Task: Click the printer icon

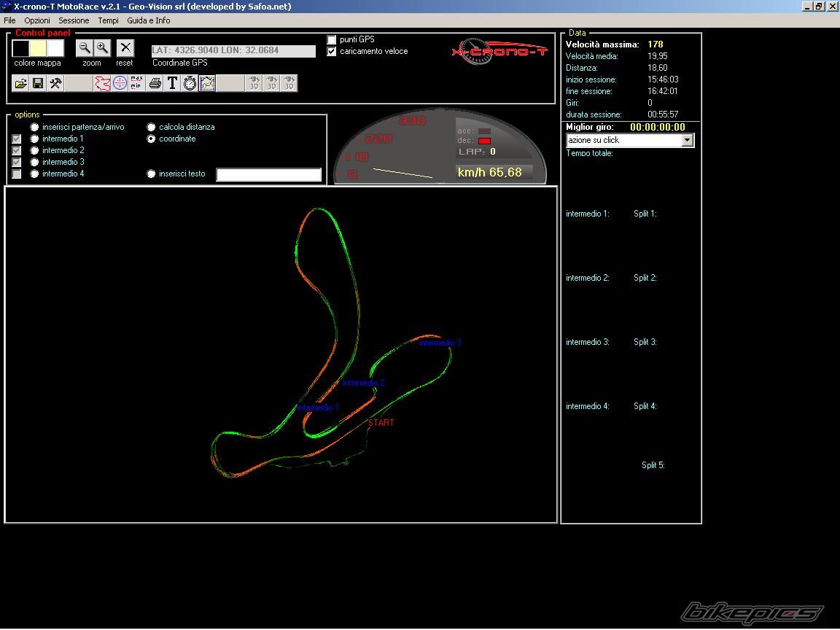Action: tap(155, 84)
